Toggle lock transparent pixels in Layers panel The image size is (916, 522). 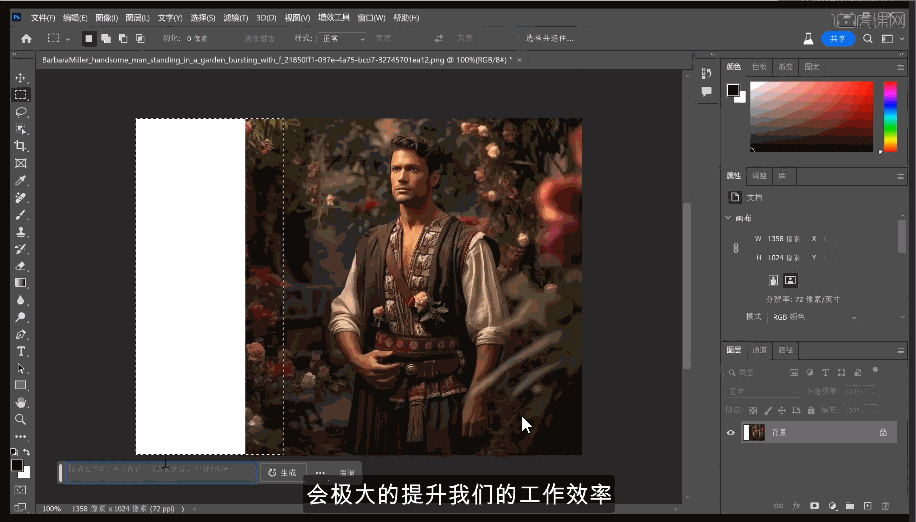click(x=754, y=410)
